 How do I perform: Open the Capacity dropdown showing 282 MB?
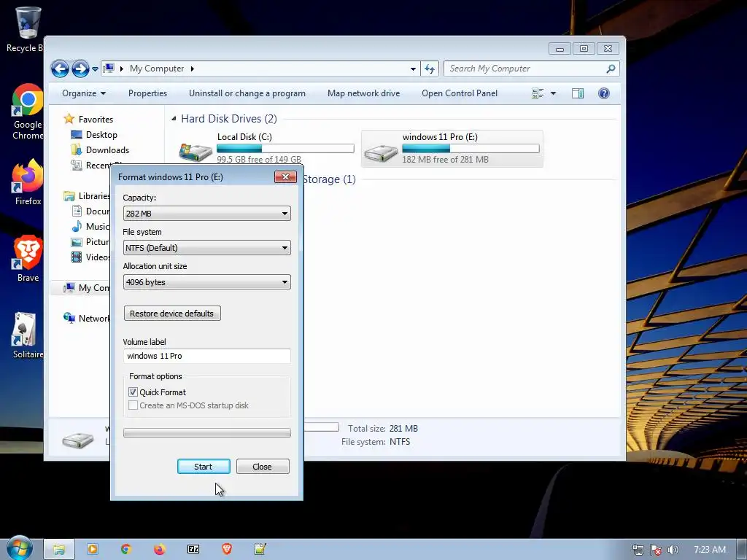(206, 214)
